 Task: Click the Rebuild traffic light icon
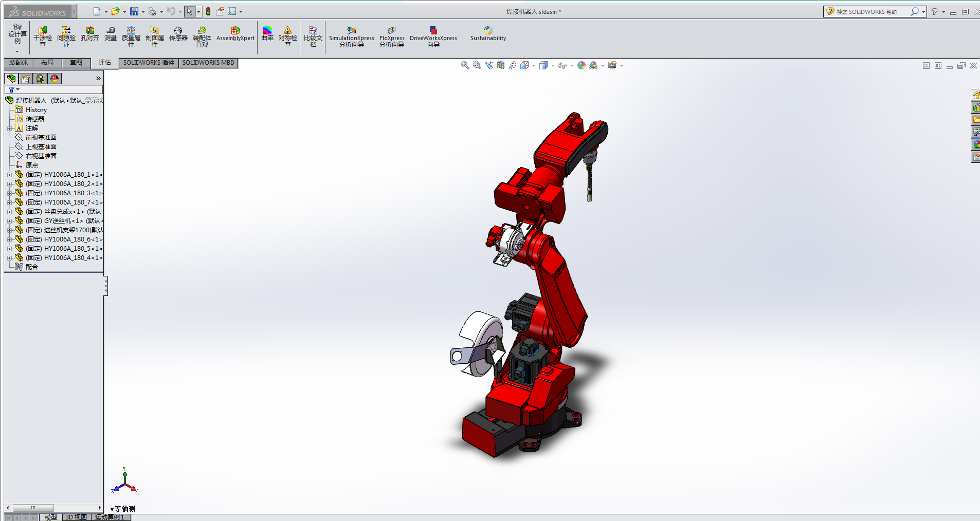(208, 11)
